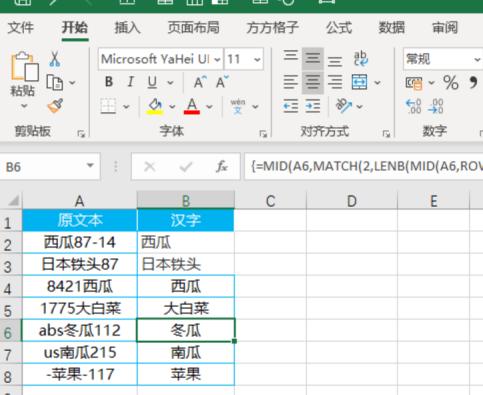
Task: Increase font size with larger A
Action: 200,82
